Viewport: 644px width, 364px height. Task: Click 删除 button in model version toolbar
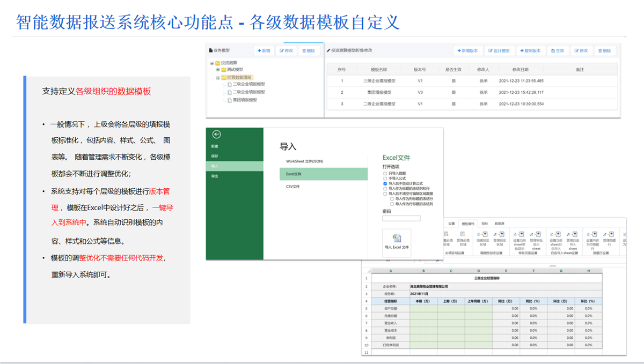point(605,50)
